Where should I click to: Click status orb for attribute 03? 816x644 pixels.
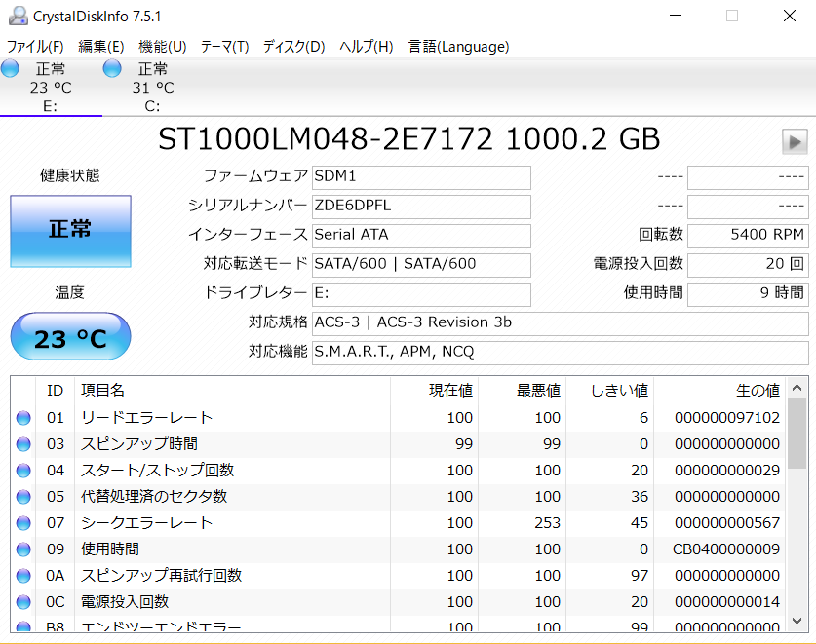click(x=23, y=444)
